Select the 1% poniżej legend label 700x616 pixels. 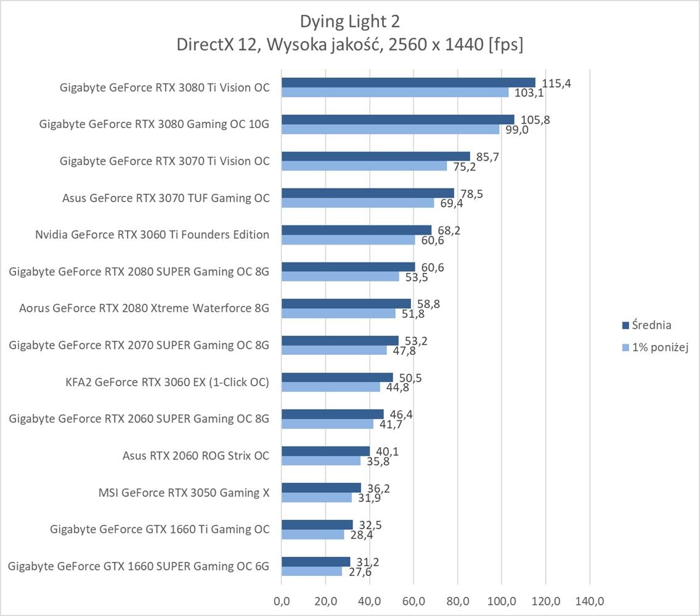coord(661,347)
